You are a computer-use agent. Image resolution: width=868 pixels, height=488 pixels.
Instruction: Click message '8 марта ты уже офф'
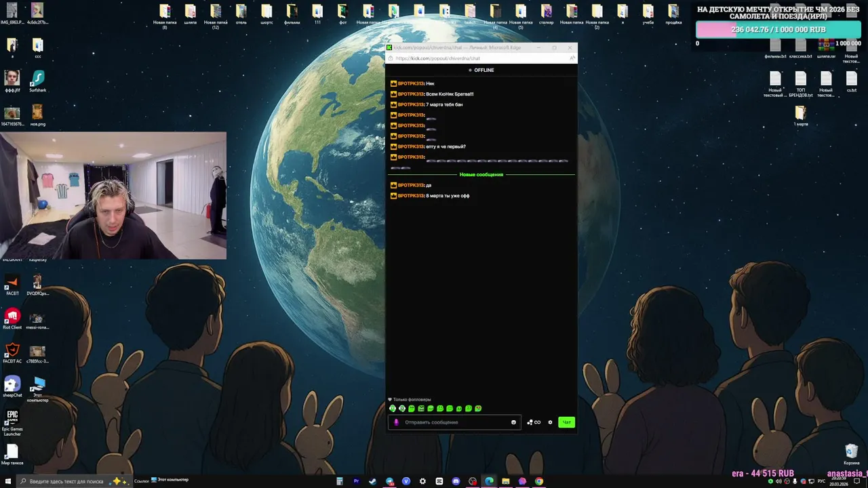point(448,196)
